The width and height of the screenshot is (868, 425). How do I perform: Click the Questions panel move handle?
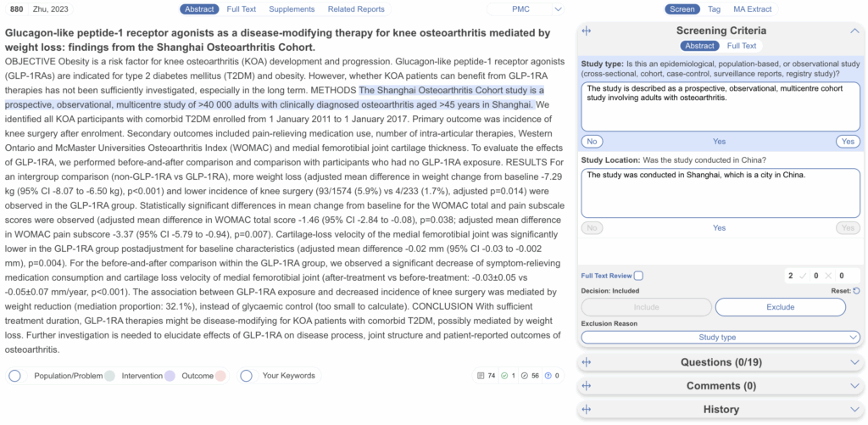(587, 362)
